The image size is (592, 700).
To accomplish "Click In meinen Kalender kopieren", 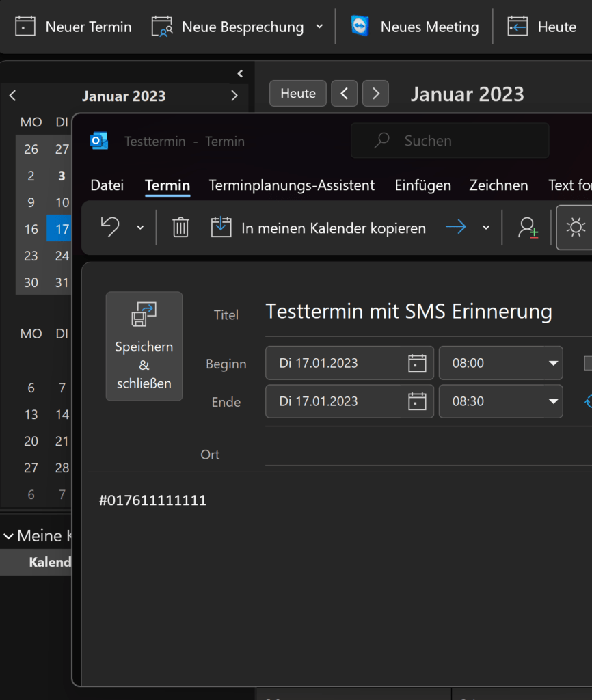I will coord(319,228).
